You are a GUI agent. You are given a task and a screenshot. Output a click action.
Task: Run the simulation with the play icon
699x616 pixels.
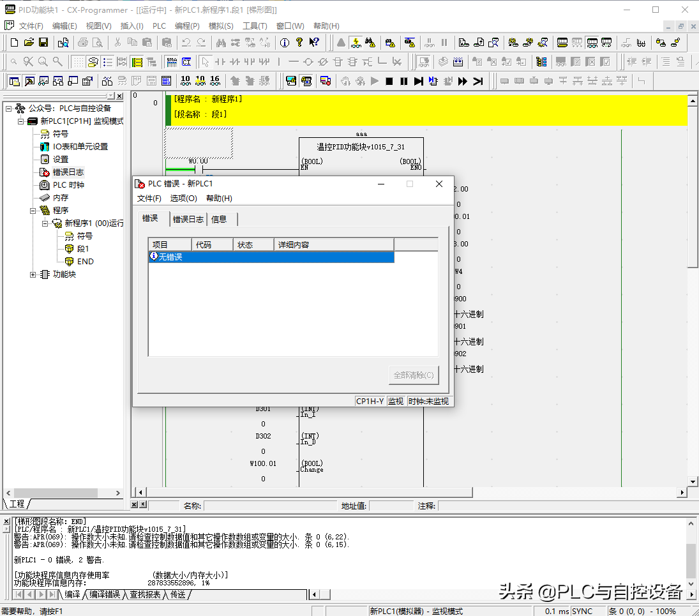pyautogui.click(x=375, y=81)
